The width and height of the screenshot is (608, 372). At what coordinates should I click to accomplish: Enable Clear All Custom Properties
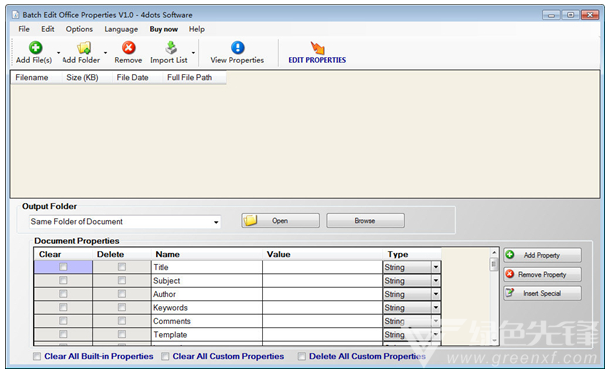(x=165, y=356)
